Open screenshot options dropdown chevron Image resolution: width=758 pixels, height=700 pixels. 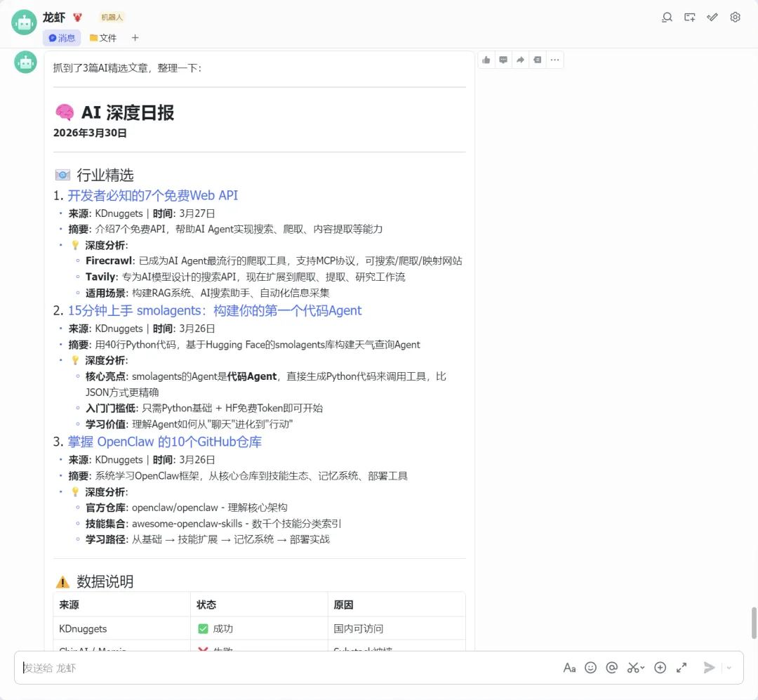(642, 668)
